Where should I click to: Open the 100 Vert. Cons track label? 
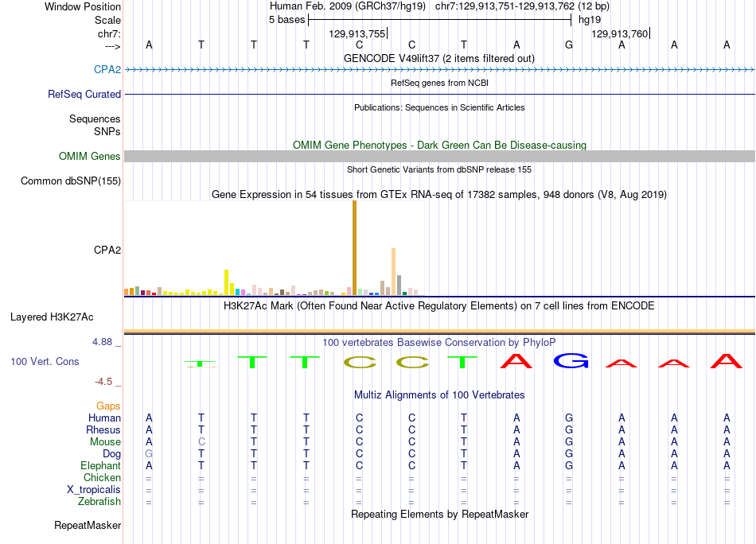point(45,361)
